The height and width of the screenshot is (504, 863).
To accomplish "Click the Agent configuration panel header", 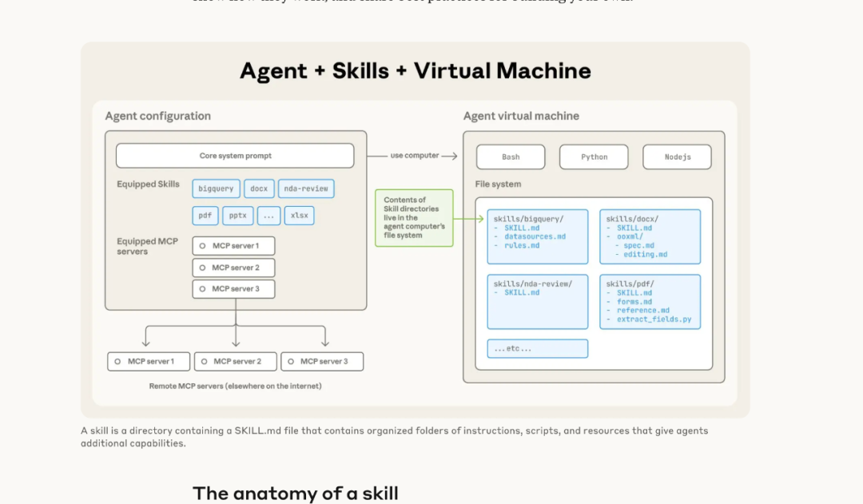I will (157, 116).
